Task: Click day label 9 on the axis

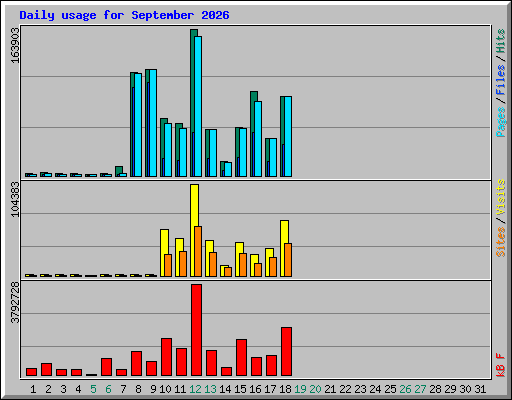Action: (x=153, y=389)
